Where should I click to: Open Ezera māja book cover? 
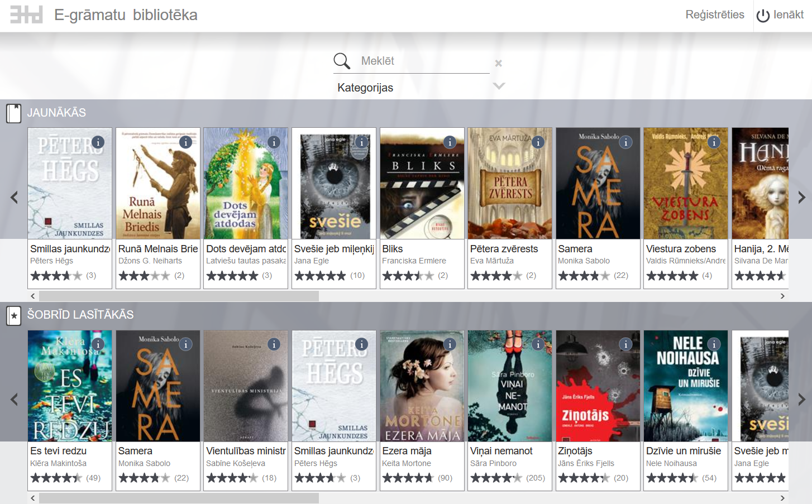(x=422, y=386)
